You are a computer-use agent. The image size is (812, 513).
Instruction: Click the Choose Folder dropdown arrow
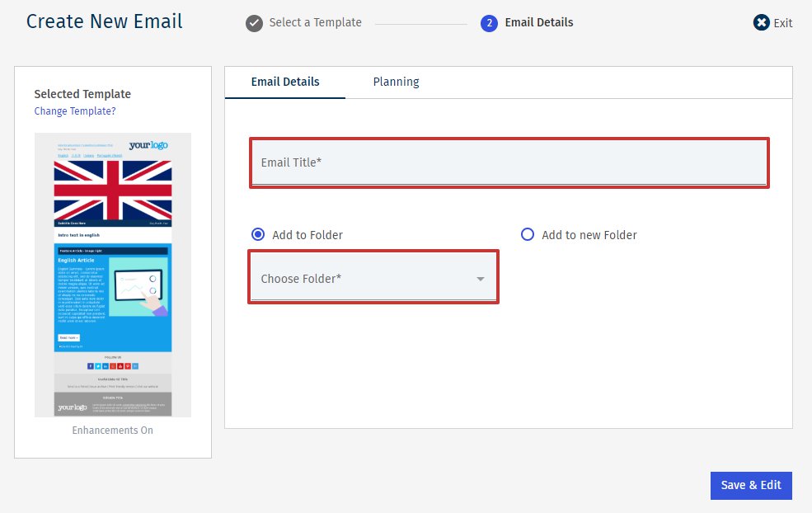(x=481, y=280)
